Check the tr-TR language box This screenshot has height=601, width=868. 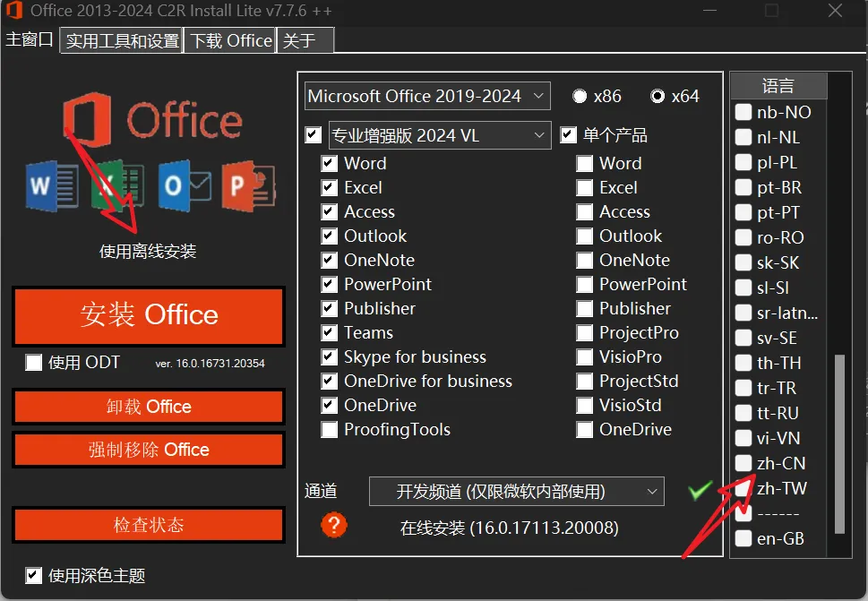click(x=743, y=388)
